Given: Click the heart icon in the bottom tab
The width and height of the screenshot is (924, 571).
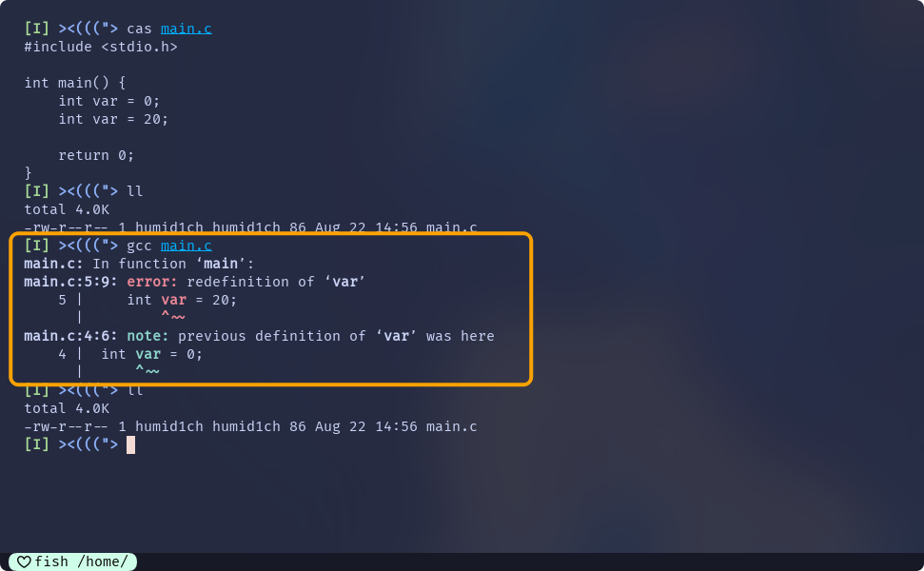Looking at the screenshot, I should tap(24, 561).
